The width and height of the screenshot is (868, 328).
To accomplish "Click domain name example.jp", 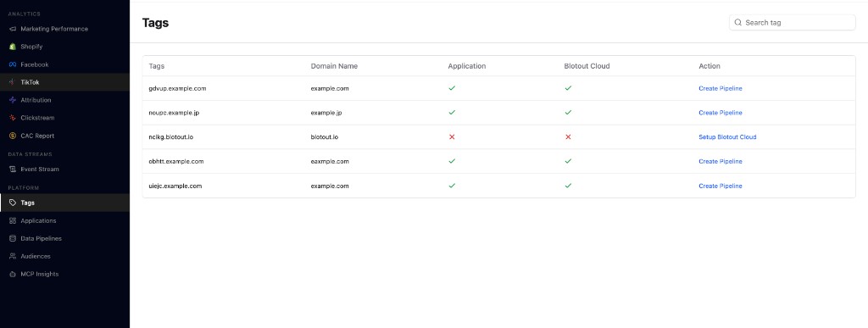I will click(326, 113).
